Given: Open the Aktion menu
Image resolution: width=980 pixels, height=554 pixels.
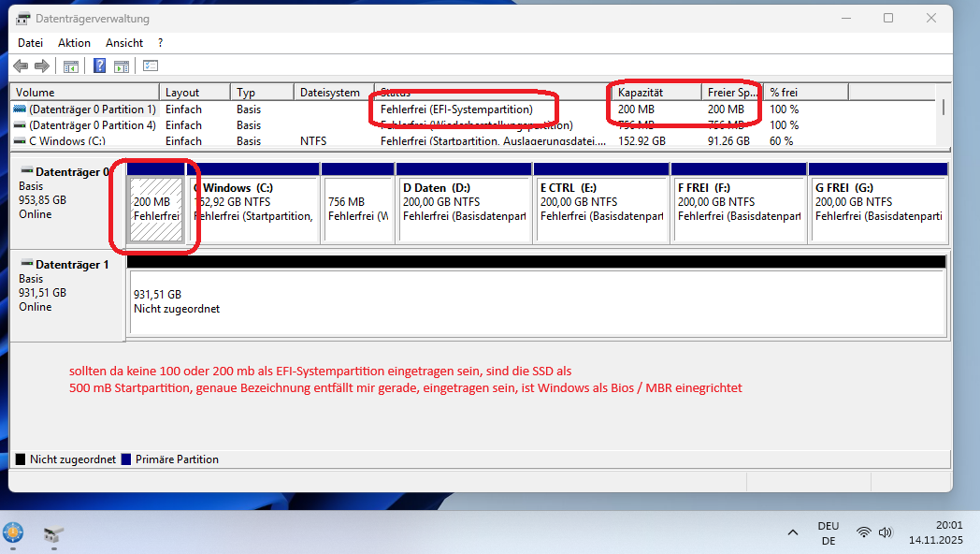Looking at the screenshot, I should (x=74, y=42).
